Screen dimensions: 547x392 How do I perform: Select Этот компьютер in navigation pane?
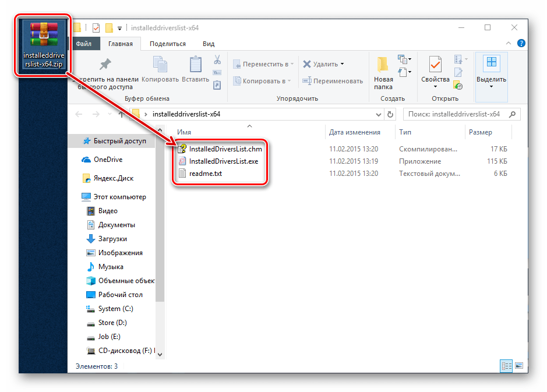click(x=114, y=197)
